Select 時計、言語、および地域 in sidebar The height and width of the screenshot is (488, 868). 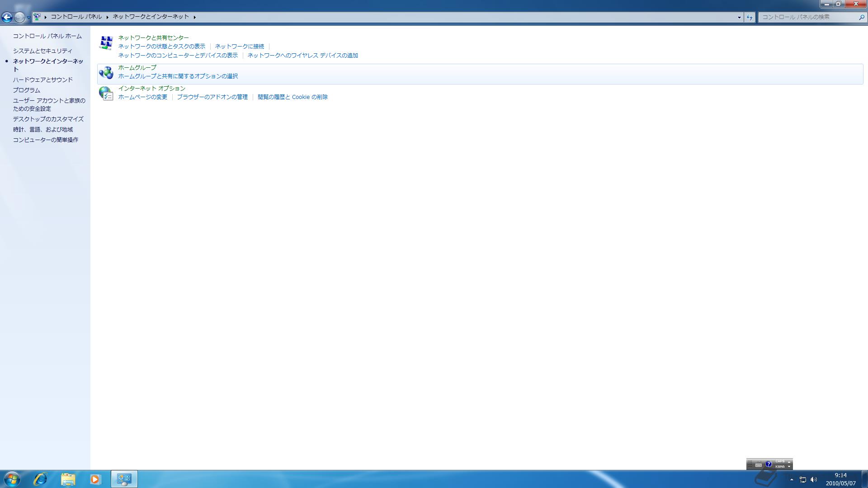pyautogui.click(x=43, y=130)
